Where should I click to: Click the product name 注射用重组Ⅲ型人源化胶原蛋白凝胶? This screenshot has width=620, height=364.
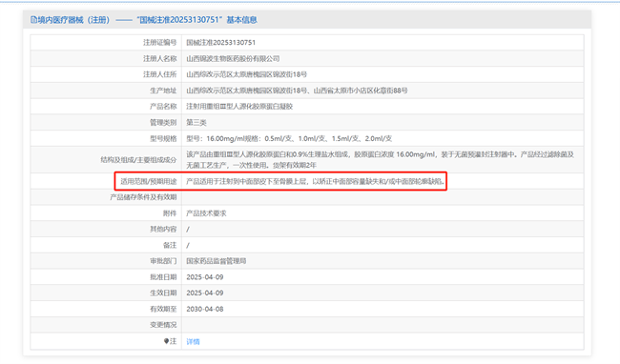[239, 106]
